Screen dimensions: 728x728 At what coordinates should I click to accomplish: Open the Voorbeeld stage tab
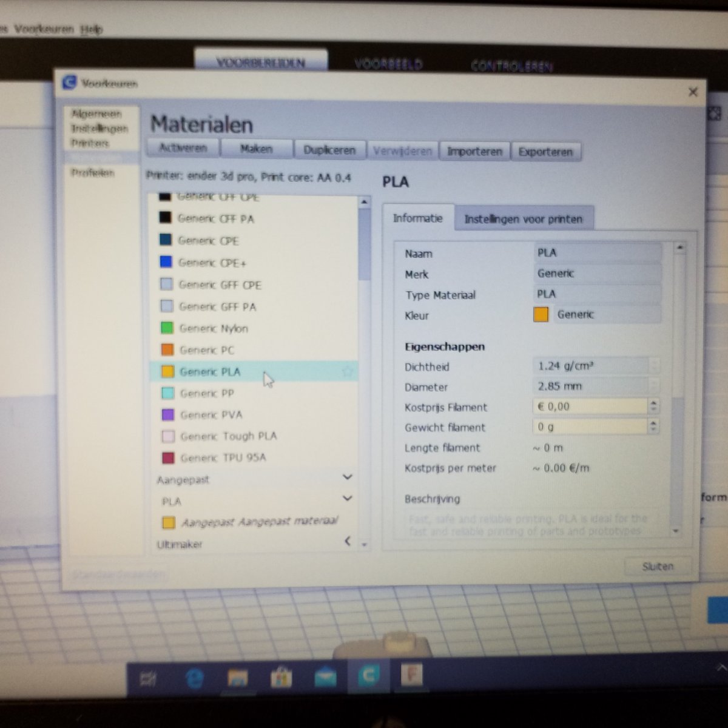(x=388, y=64)
